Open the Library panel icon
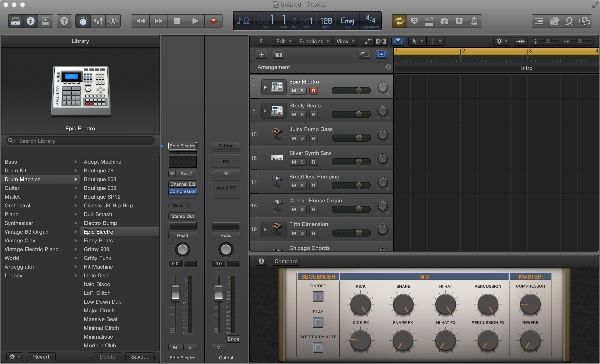The image size is (600, 364). [16, 21]
